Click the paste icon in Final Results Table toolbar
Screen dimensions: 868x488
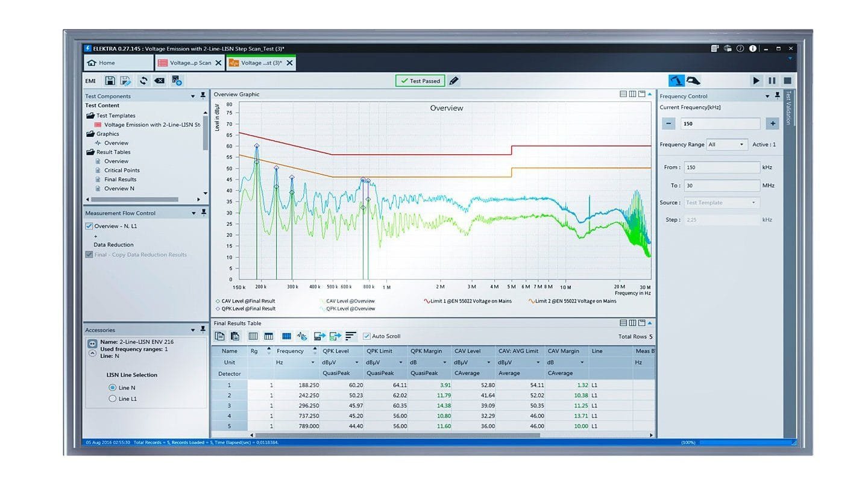pos(234,336)
